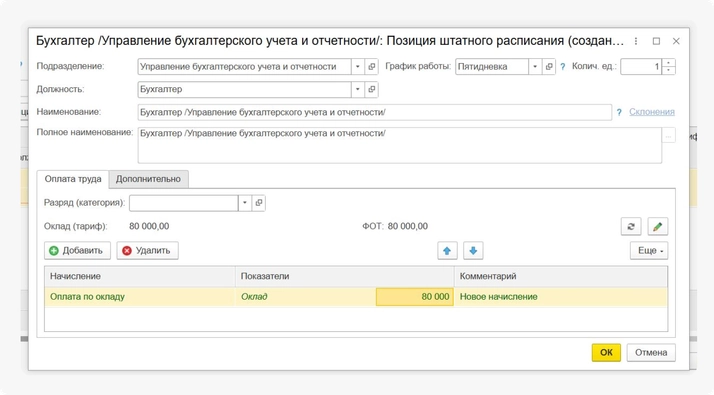The width and height of the screenshot is (714, 395).
Task: Click the refresh ФОТ recalculation icon
Action: tap(631, 226)
